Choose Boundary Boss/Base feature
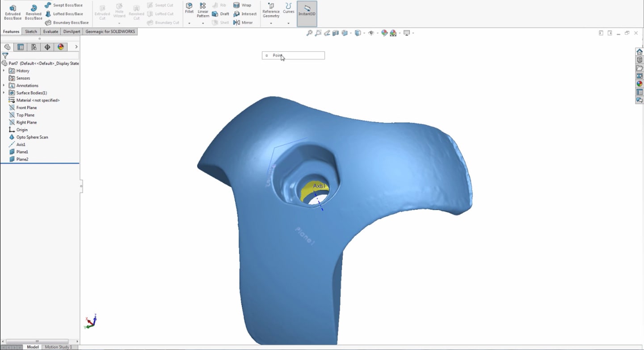The height and width of the screenshot is (350, 644). [66, 22]
